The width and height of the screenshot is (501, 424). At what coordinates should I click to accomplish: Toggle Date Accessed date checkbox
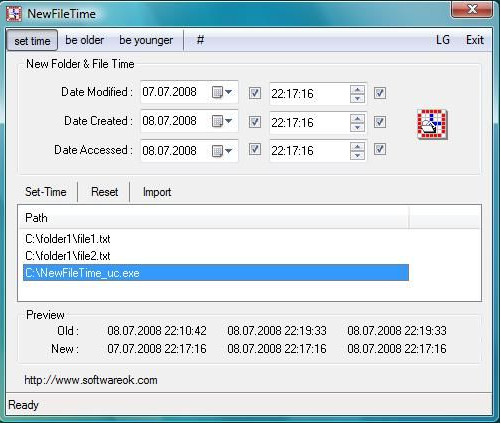point(255,149)
